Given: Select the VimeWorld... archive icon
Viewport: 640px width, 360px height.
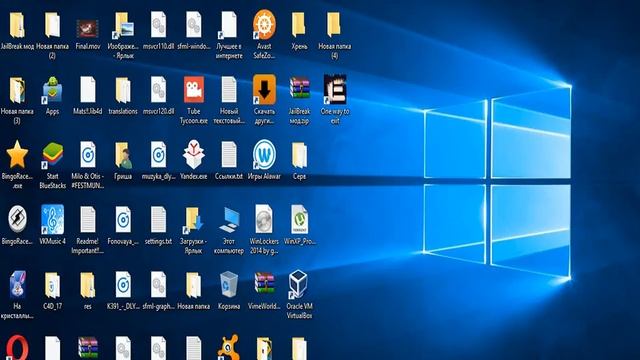Looking at the screenshot, I should coord(264,283).
